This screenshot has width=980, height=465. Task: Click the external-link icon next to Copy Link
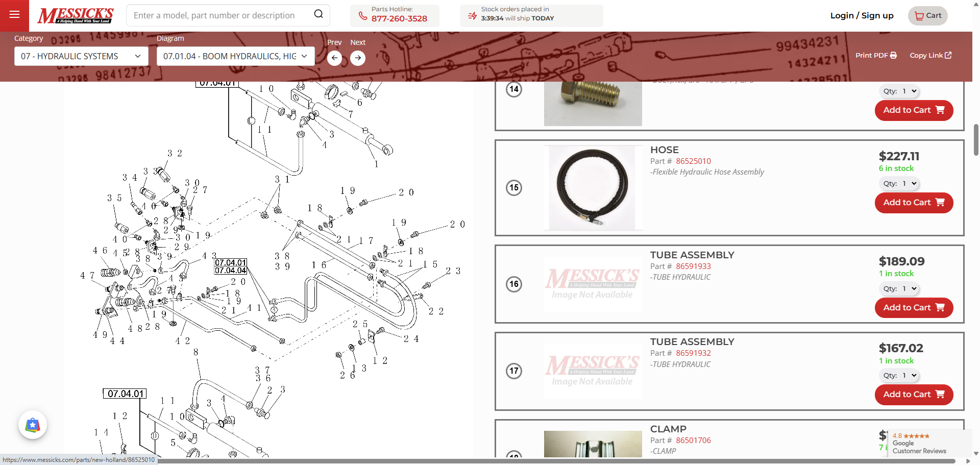coord(948,55)
